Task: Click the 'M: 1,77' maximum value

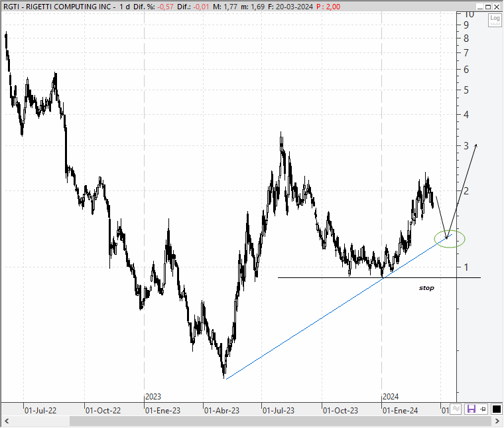Action: pos(225,7)
